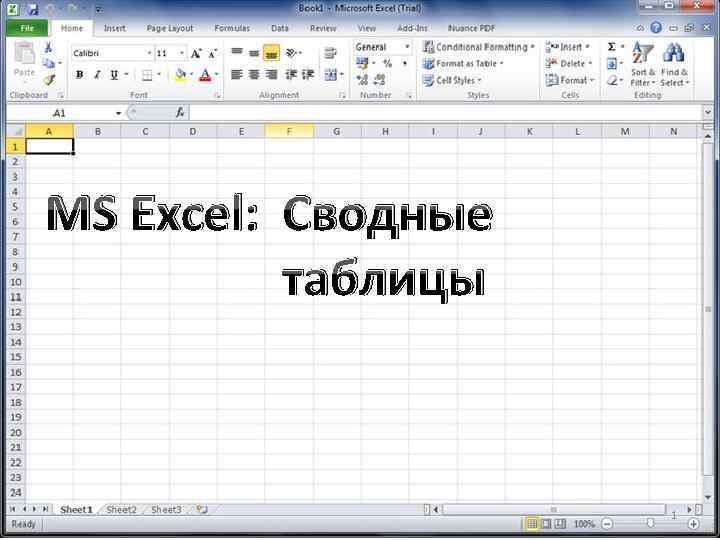
Task: Apply the red Font Color icon
Action: pos(205,75)
